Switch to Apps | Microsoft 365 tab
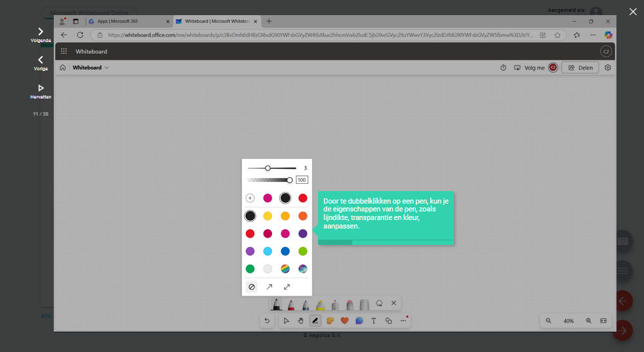Image resolution: width=644 pixels, height=352 pixels. coord(125,21)
